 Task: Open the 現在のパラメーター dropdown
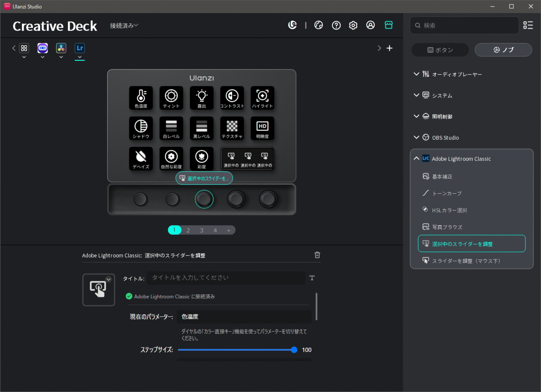click(x=244, y=316)
